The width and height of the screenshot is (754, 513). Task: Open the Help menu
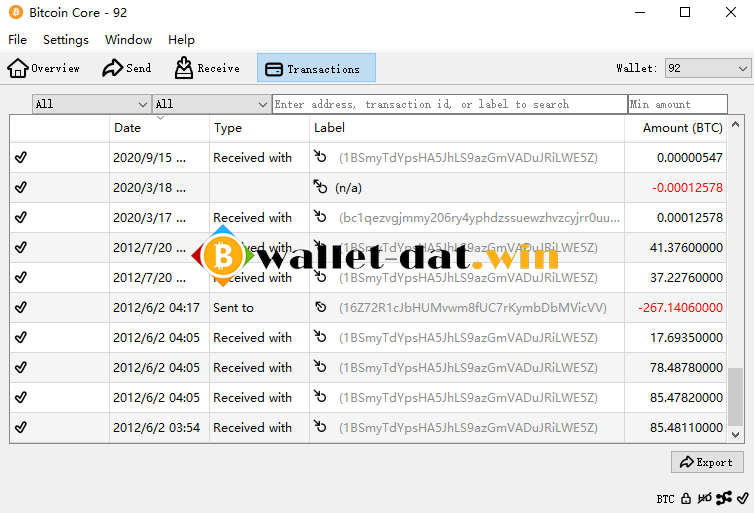click(181, 39)
